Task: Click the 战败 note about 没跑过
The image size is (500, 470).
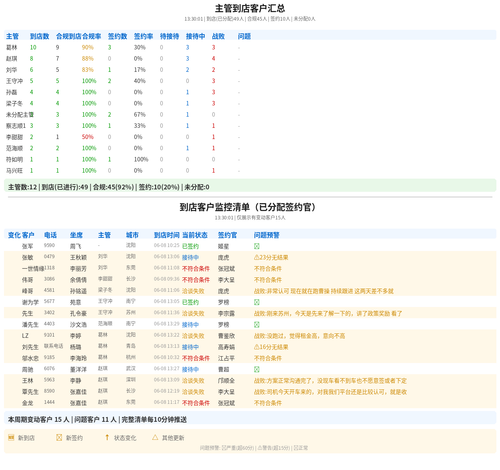Action: [x=299, y=336]
